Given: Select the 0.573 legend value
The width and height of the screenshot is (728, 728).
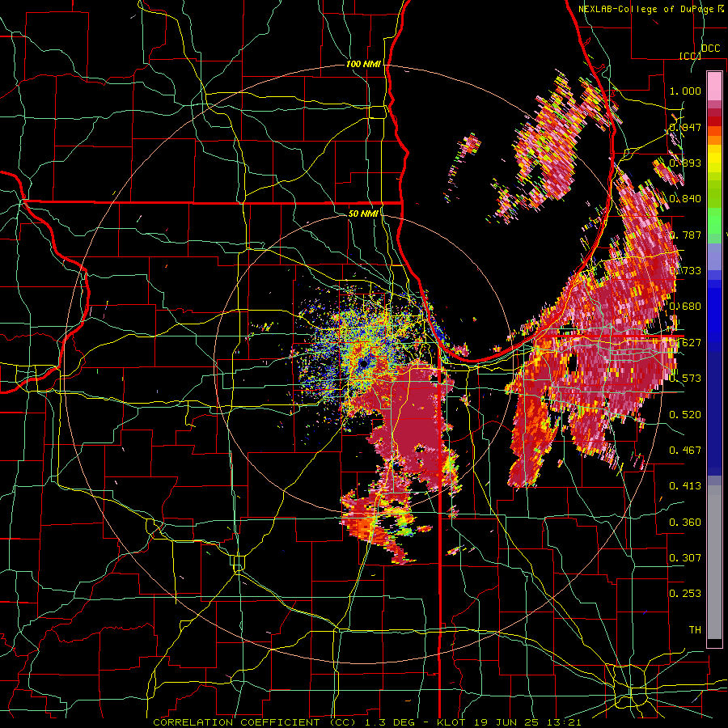Looking at the screenshot, I should coord(685,379).
